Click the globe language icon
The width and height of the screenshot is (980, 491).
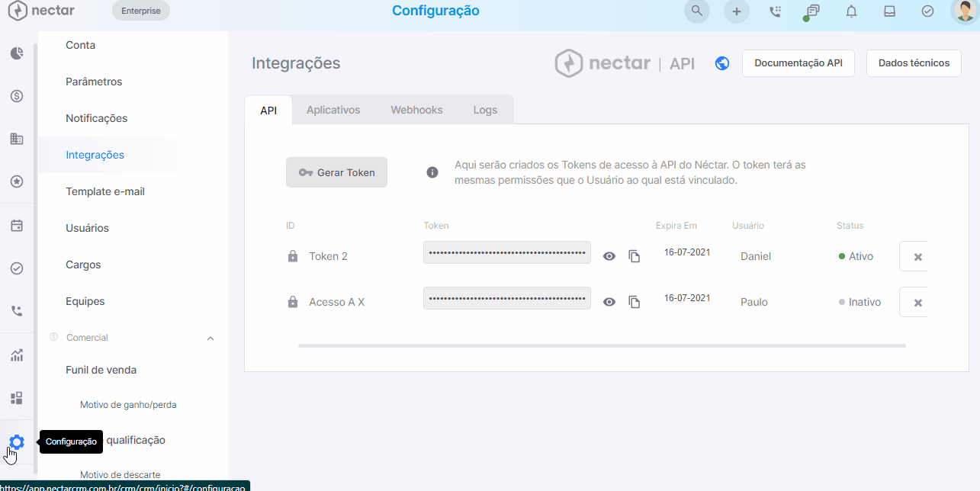click(x=722, y=63)
